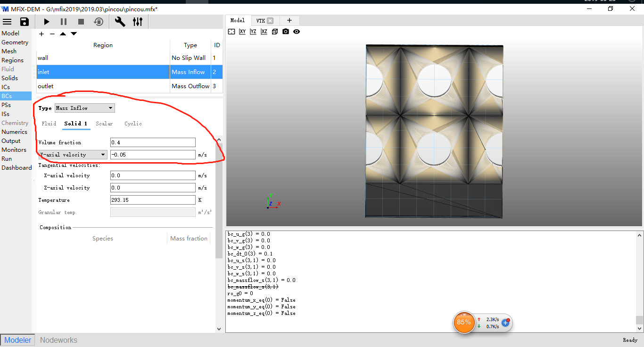This screenshot has height=347, width=644.
Task: Switch to the Fluid sub-tab
Action: click(49, 124)
